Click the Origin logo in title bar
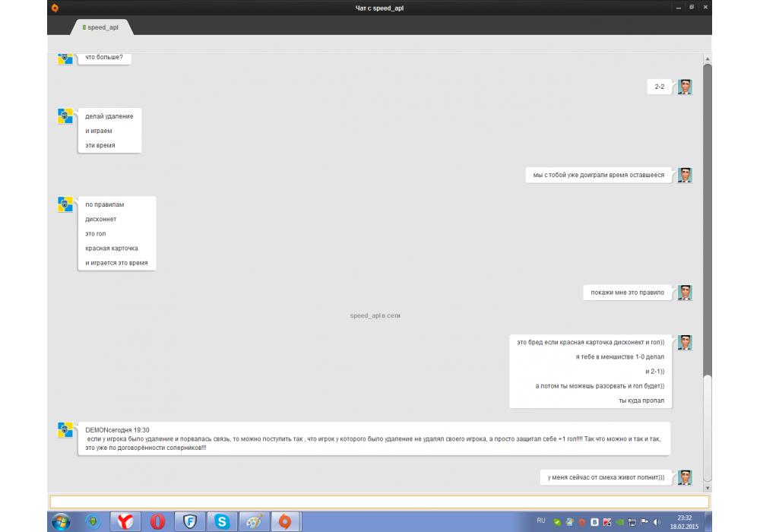 (x=55, y=8)
